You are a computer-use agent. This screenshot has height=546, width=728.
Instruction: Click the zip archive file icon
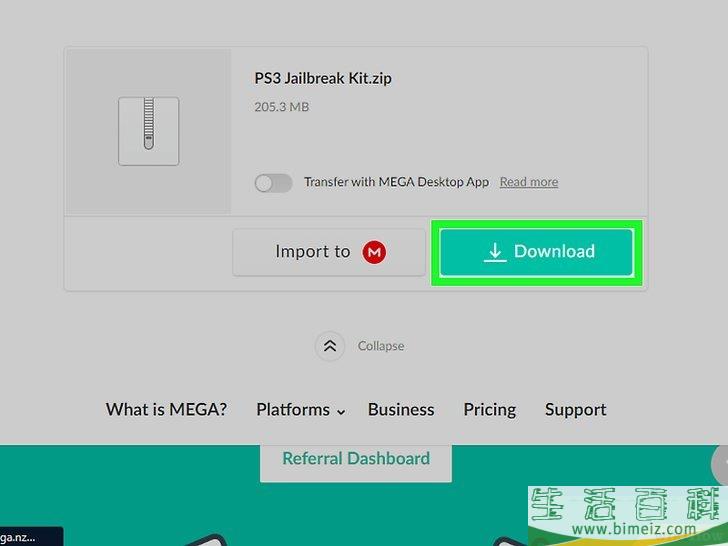pyautogui.click(x=149, y=131)
